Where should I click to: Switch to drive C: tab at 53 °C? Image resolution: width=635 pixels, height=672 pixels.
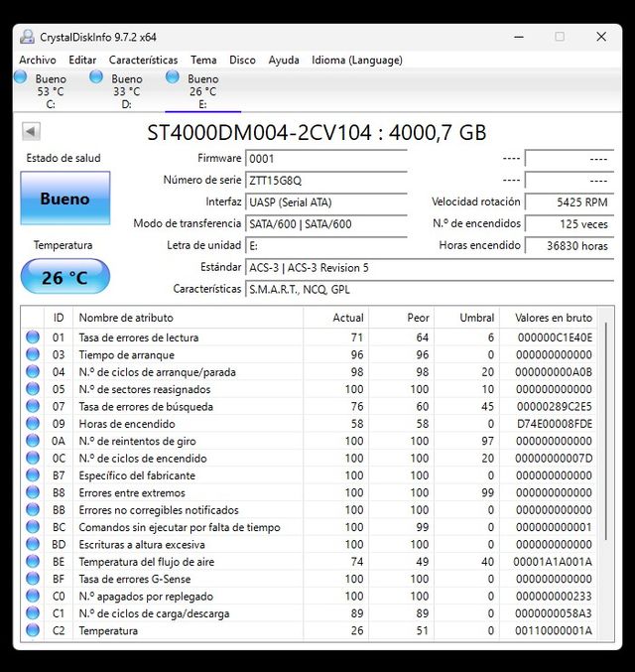[51, 91]
